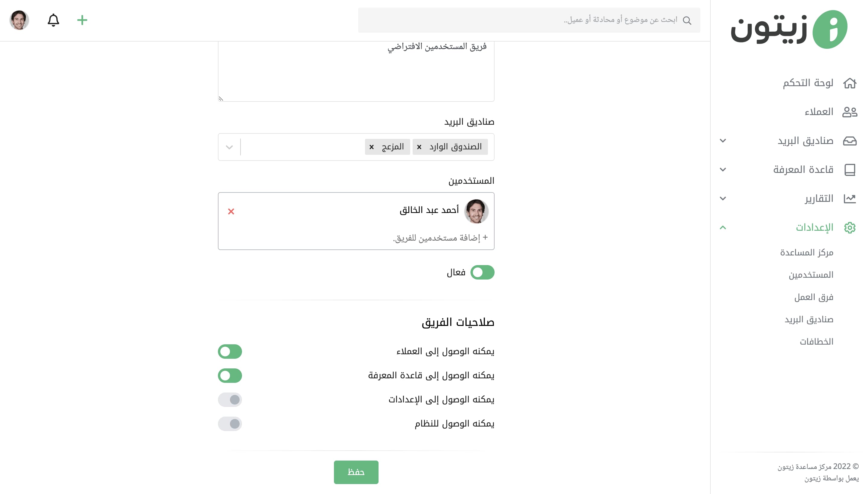Enable settings access permission toggle
Image resolution: width=868 pixels, height=494 pixels.
tap(230, 400)
